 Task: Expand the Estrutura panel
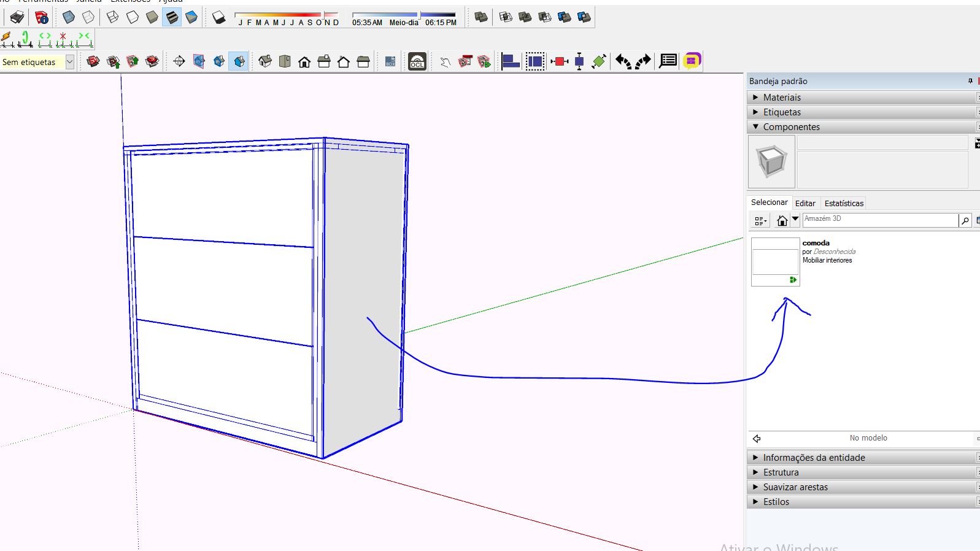[863, 472]
